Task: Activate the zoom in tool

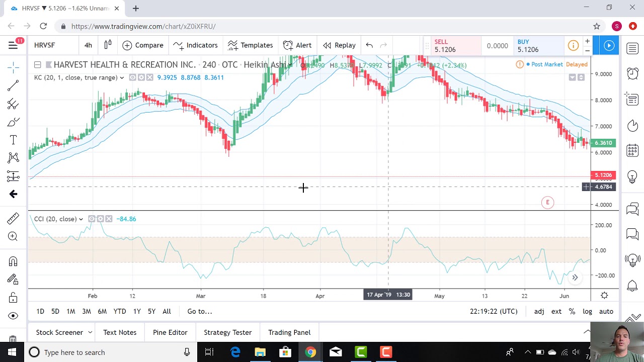Action: (x=13, y=236)
